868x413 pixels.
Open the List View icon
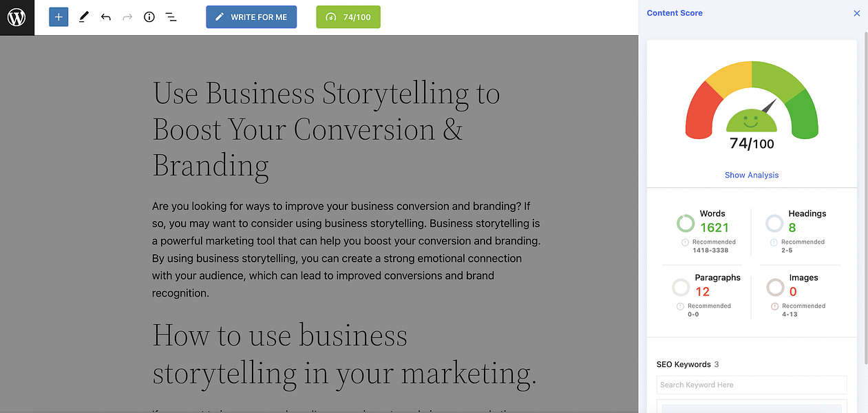[x=171, y=17]
